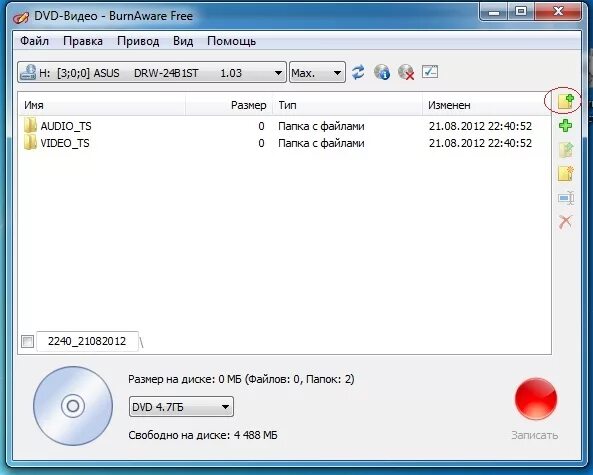
Task: Sort by the Имя column header
Action: point(102,105)
